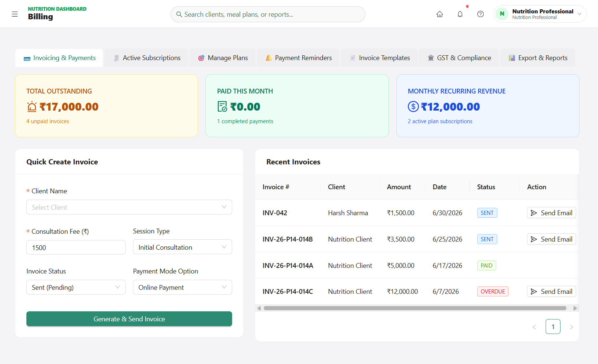
Task: Click the building icon on GST & Compliance tab
Action: click(x=431, y=58)
